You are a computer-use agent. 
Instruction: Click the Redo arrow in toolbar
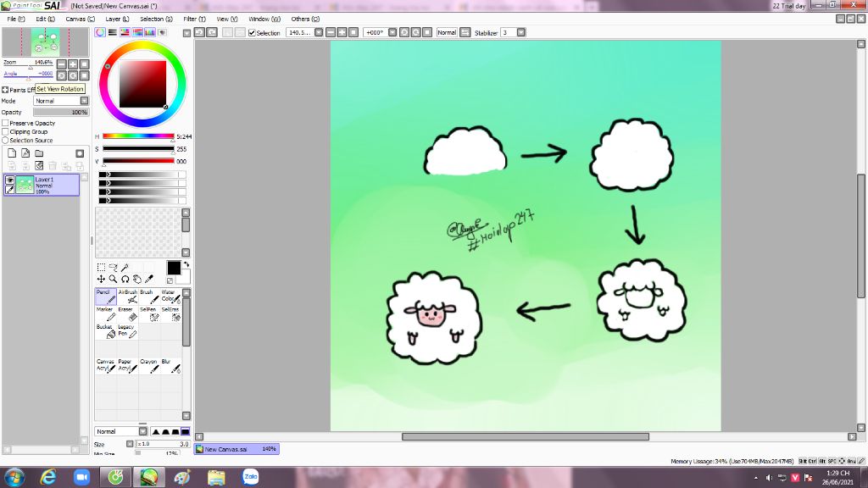click(x=211, y=33)
